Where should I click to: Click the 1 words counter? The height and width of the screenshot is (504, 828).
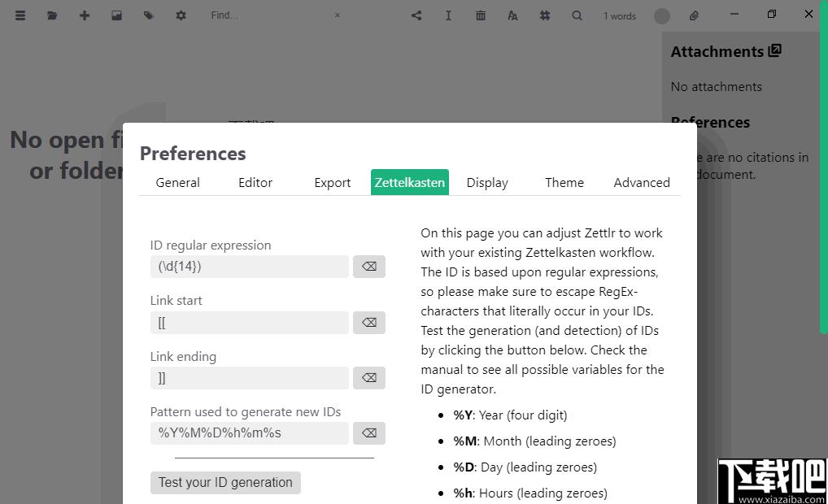tap(620, 15)
